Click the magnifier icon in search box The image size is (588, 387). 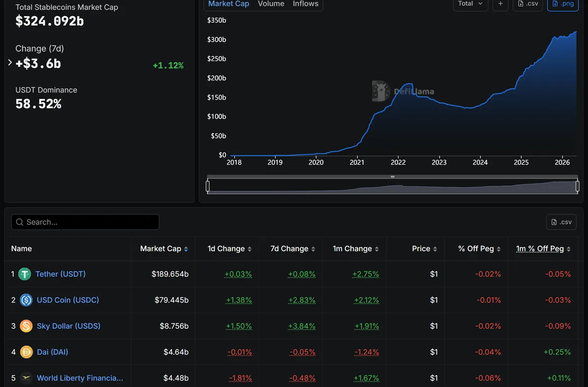(x=20, y=222)
